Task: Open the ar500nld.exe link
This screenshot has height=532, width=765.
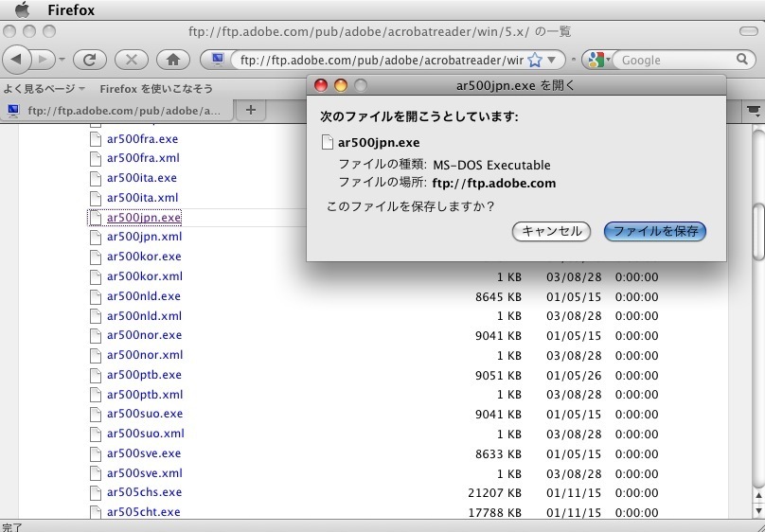Action: [x=144, y=296]
